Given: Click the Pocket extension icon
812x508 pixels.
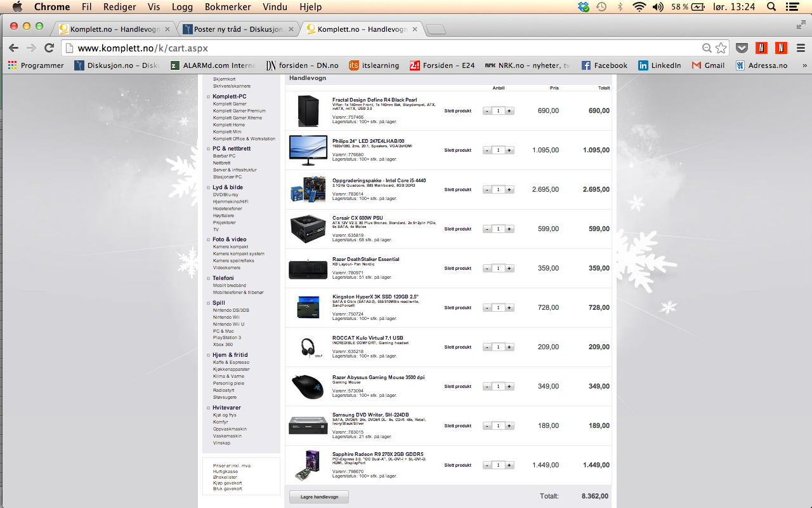Looking at the screenshot, I should [x=742, y=48].
